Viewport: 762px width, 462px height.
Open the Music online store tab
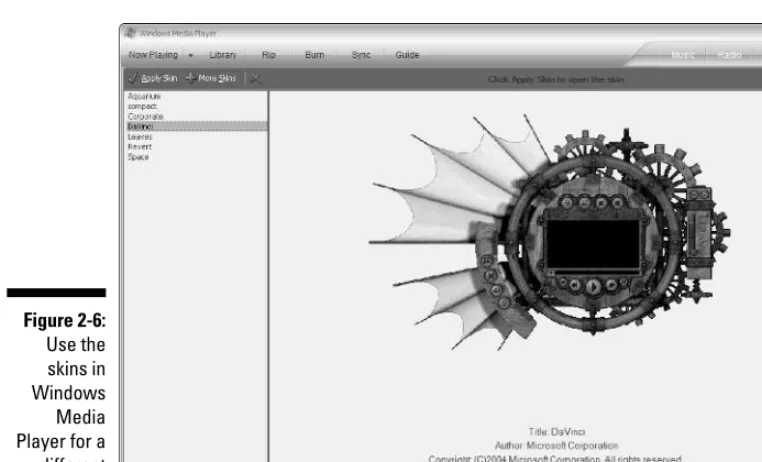[683, 55]
